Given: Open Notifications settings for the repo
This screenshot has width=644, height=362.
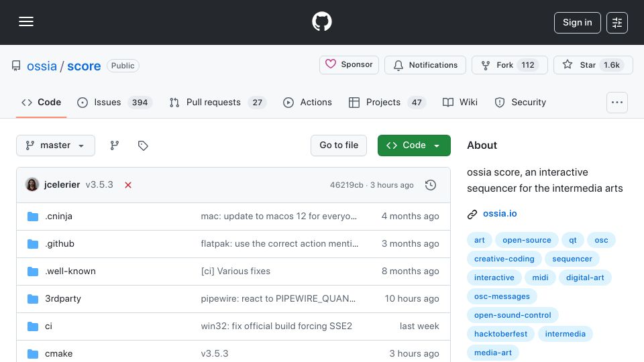Looking at the screenshot, I should pyautogui.click(x=425, y=65).
